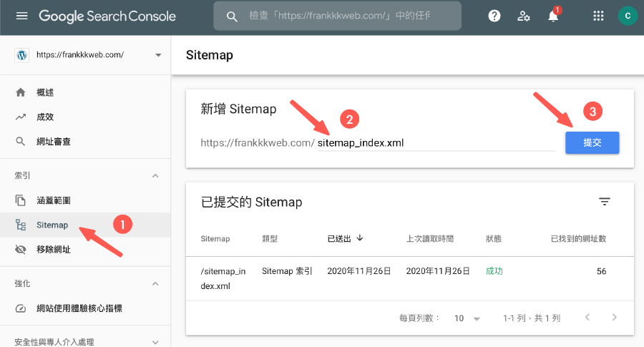
Task: Submit the sitemap with 提交 button
Action: (592, 142)
